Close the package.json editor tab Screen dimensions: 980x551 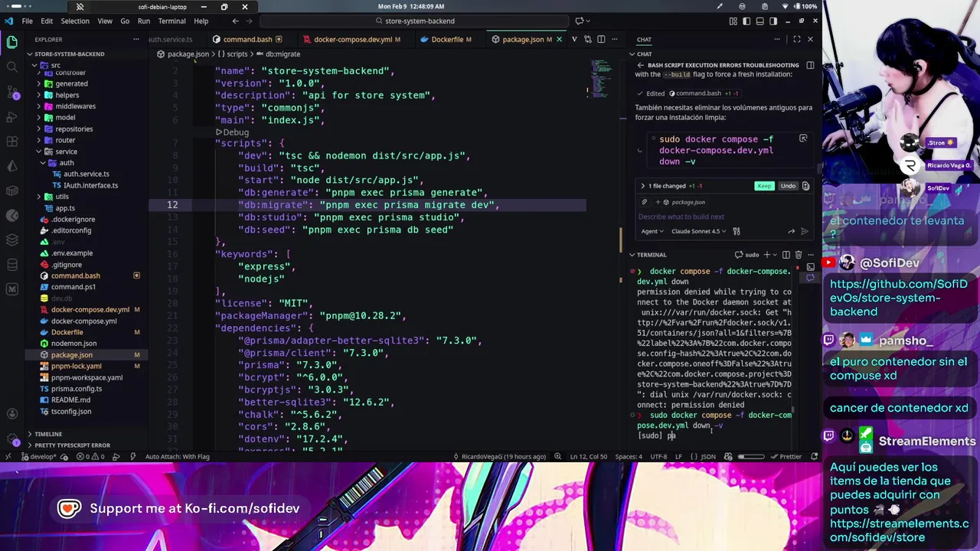pyautogui.click(x=559, y=39)
